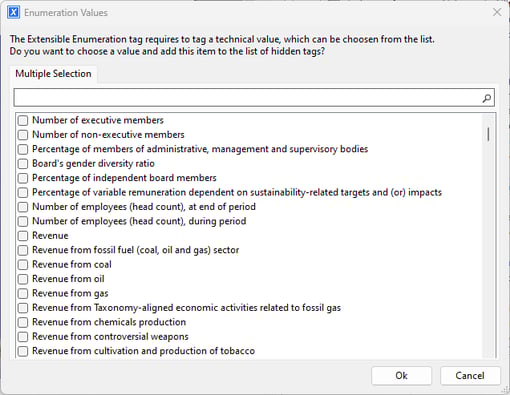This screenshot has width=510, height=395.
Task: Select the Revenue checkbox
Action: [23, 236]
